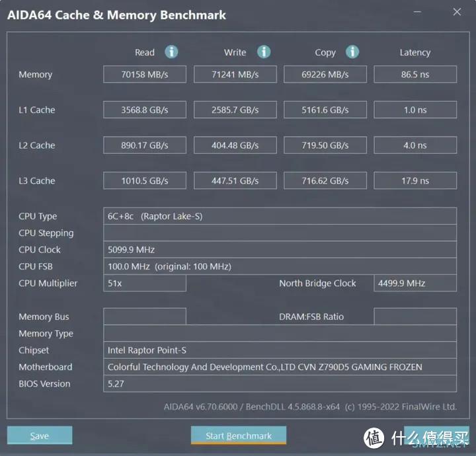Click the Read info icon

click(x=171, y=52)
